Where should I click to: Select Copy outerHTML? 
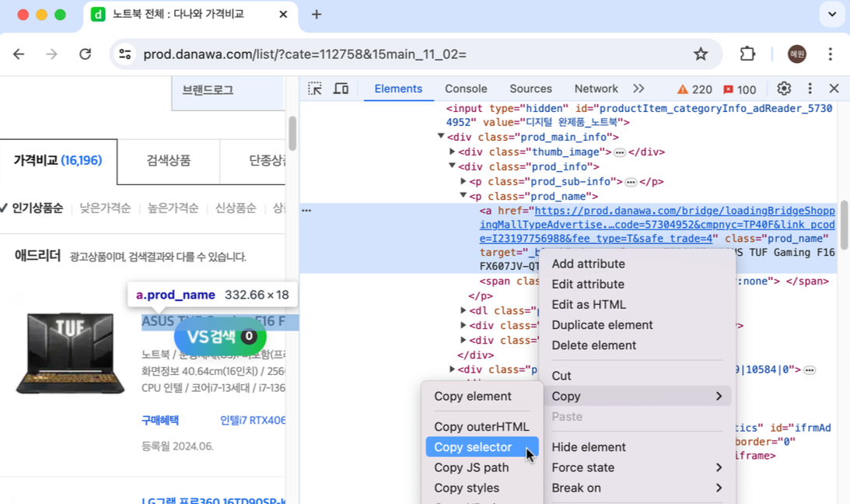coord(482,426)
